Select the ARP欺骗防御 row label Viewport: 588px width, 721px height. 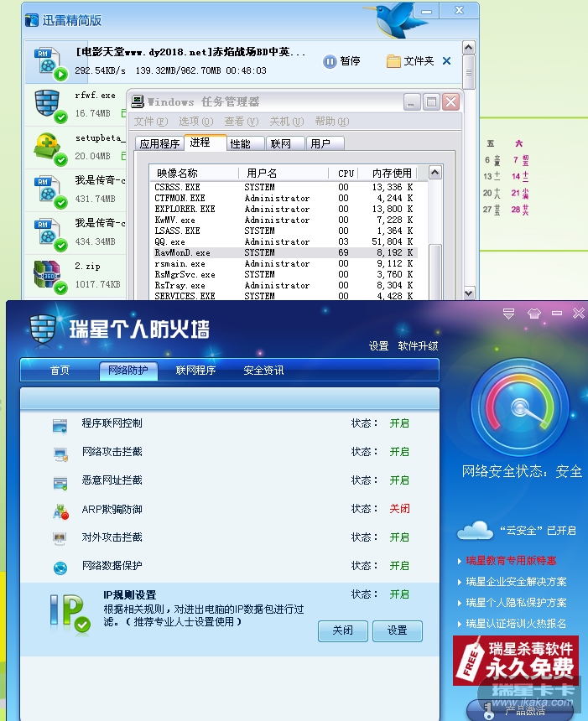112,509
